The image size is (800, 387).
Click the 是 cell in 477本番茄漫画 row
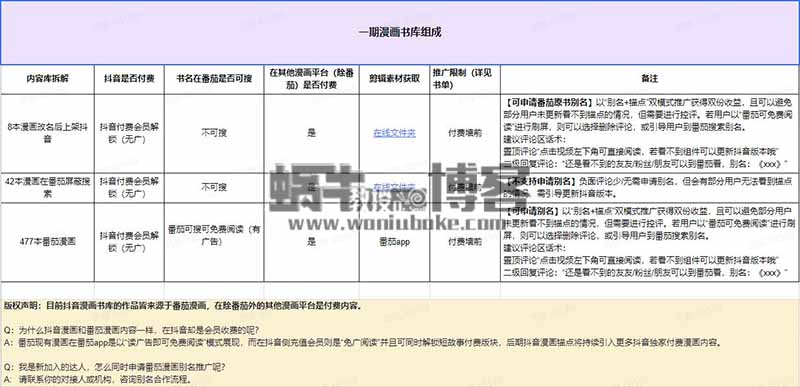(x=311, y=242)
